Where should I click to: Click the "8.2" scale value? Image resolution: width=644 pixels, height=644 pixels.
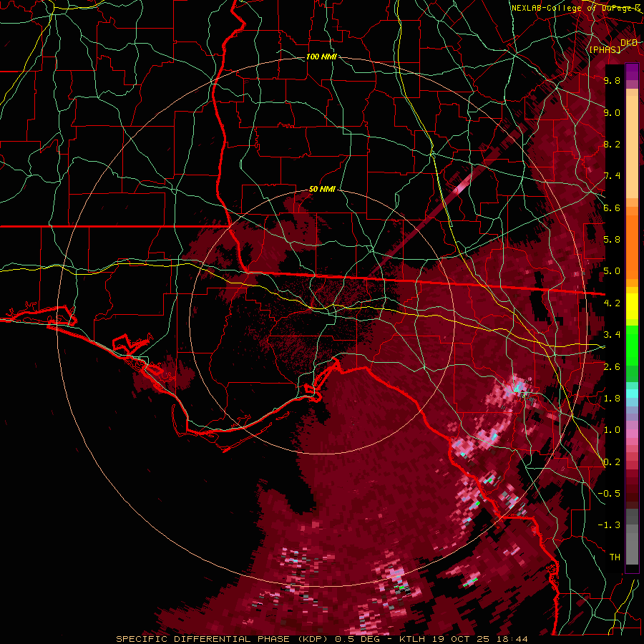612,144
